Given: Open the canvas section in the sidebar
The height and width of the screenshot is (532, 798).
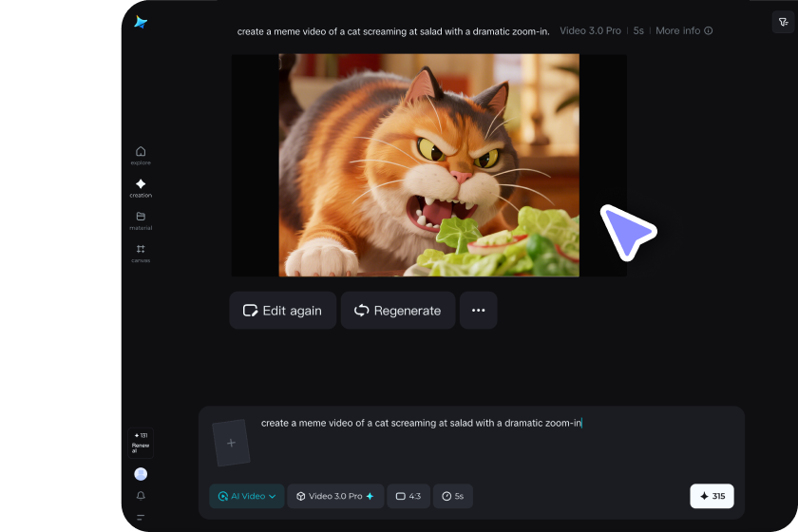Looking at the screenshot, I should 141,253.
